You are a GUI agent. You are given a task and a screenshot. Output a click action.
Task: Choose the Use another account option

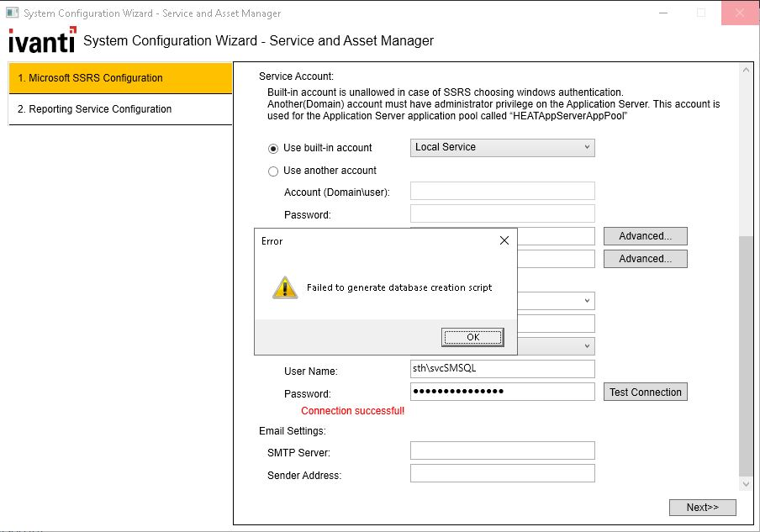tap(273, 171)
